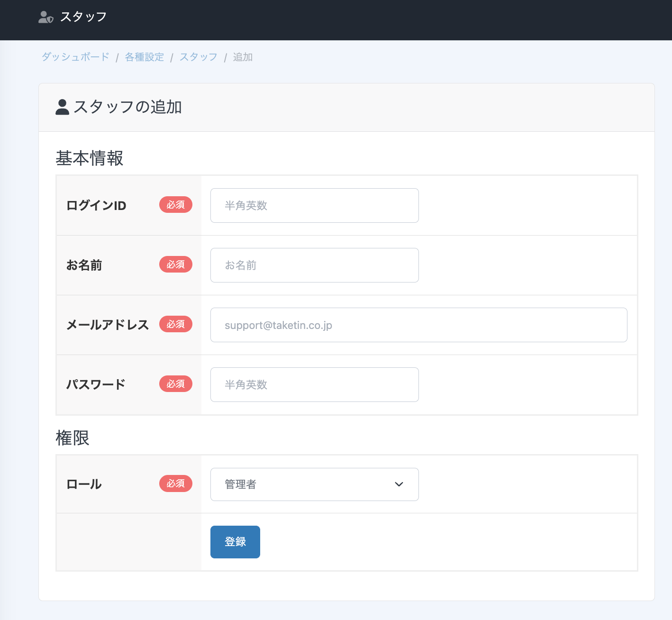The width and height of the screenshot is (672, 620).
Task: Click the person icon beside スタッフの追加
Action: pos(62,107)
